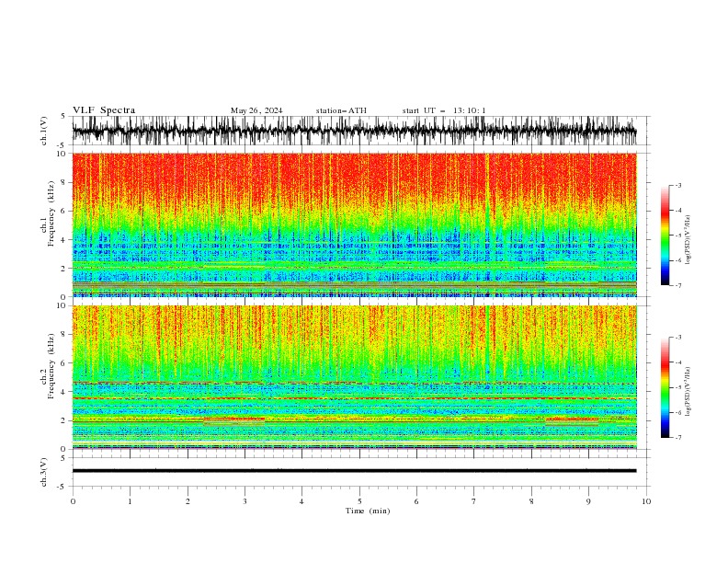Click time axis tick label 1
728x563 pixels.
130,501
